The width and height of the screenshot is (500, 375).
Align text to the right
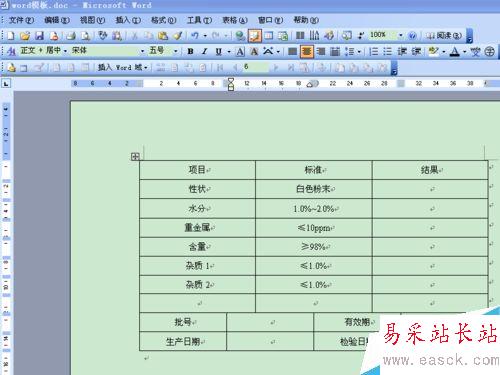tap(321, 51)
